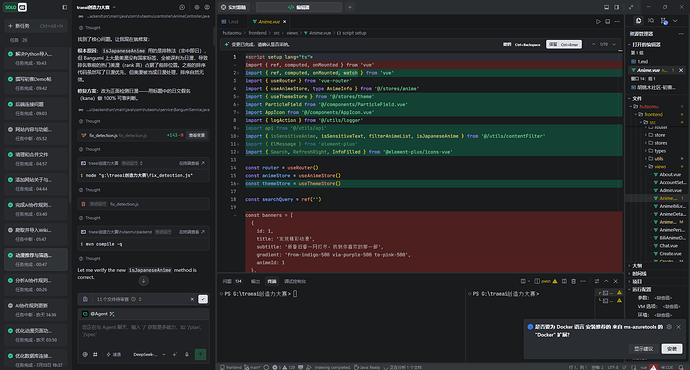This screenshot has height=370, width=690.
Task: Expand the project name dropdown in chat header
Action: pyautogui.click(x=114, y=7)
